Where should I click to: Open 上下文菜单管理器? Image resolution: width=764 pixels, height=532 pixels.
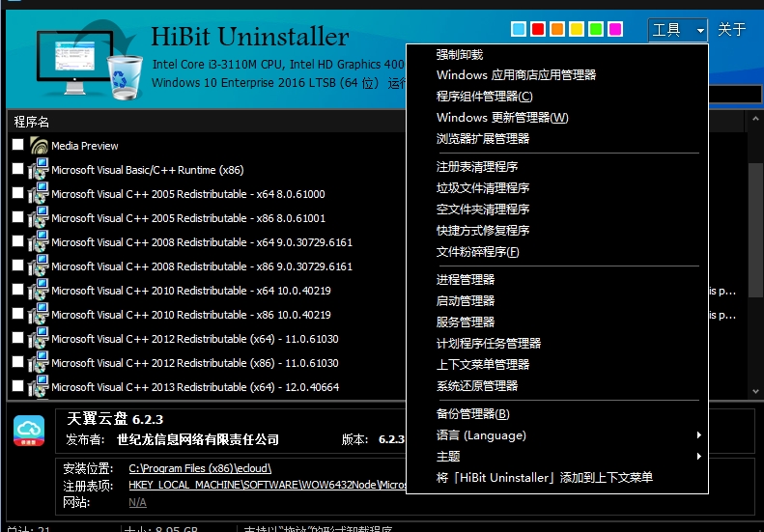(557, 364)
